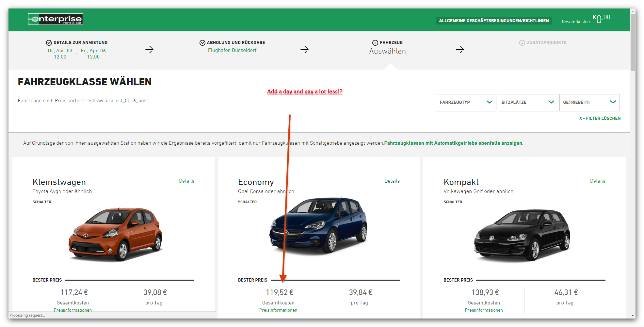The width and height of the screenshot is (644, 327).
Task: Click the scrollbar down arrow
Action: point(633,316)
